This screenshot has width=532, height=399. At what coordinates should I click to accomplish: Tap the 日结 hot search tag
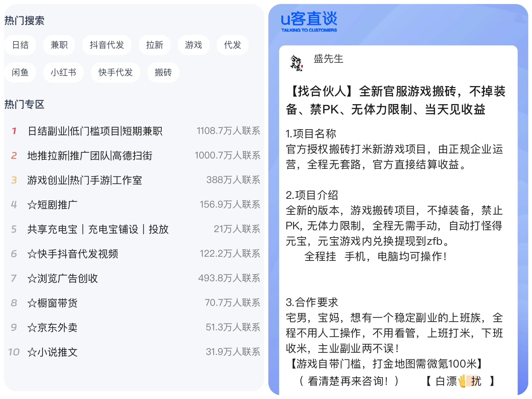[x=20, y=45]
